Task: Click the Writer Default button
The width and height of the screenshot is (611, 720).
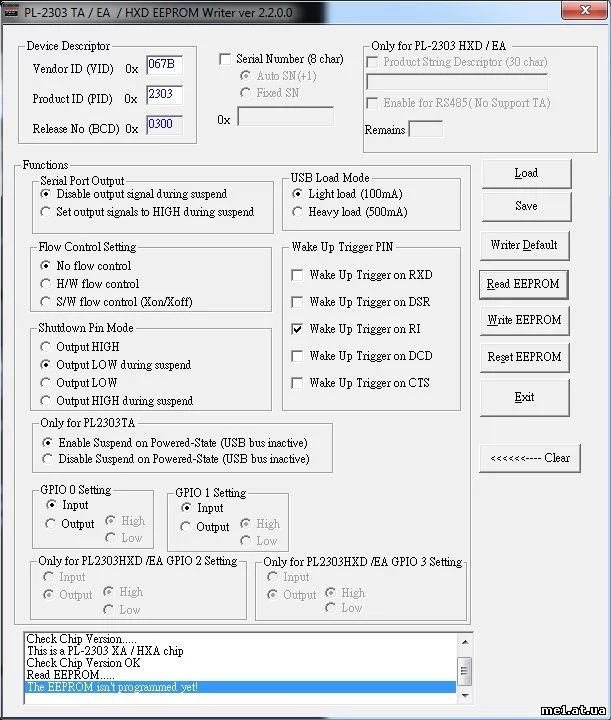Action: pos(524,245)
